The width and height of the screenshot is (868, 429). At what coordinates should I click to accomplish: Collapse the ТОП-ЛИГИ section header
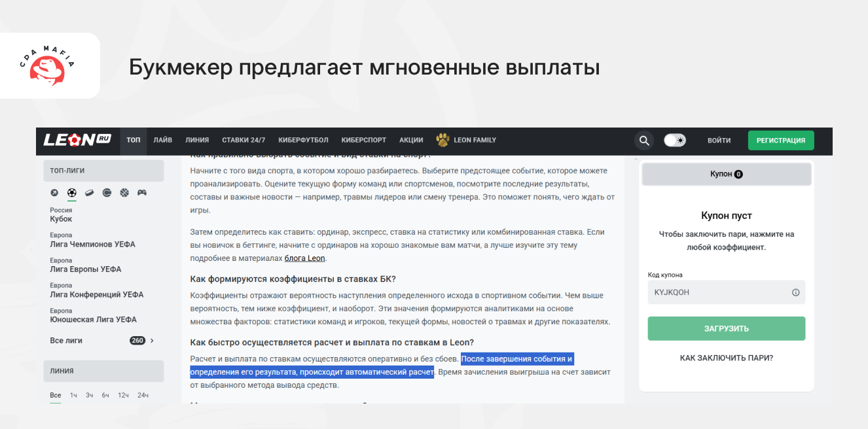point(103,171)
